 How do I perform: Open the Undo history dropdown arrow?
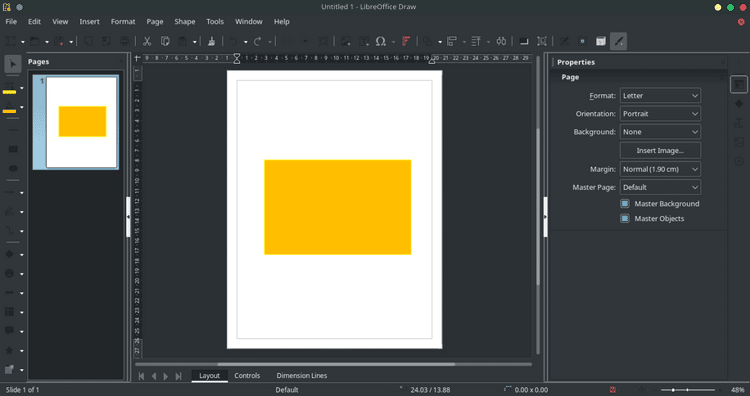point(245,42)
